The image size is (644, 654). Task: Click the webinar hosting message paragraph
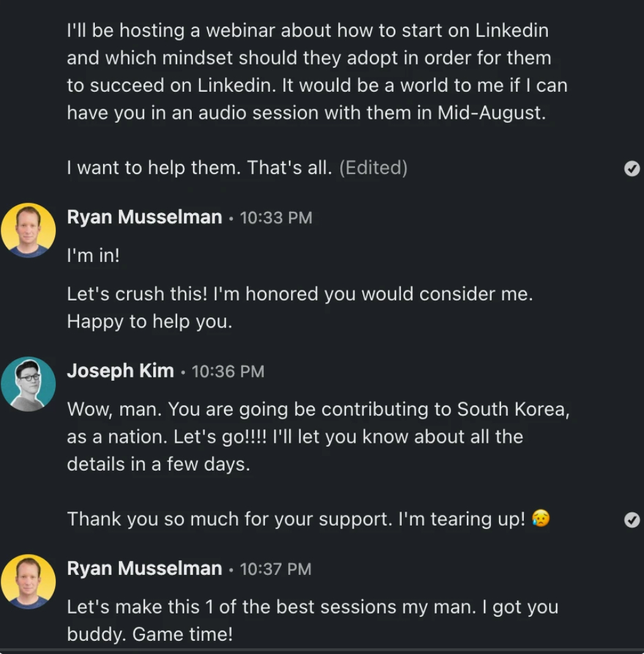316,71
